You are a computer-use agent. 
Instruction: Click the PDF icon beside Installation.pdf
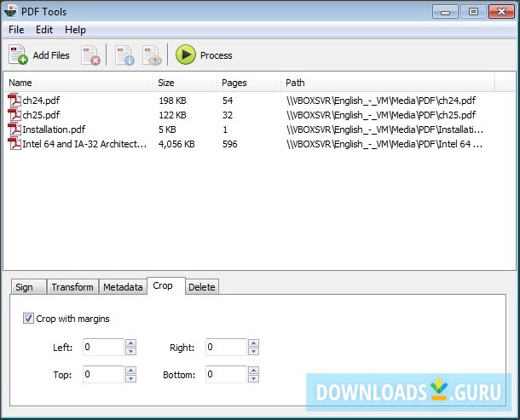click(x=14, y=129)
